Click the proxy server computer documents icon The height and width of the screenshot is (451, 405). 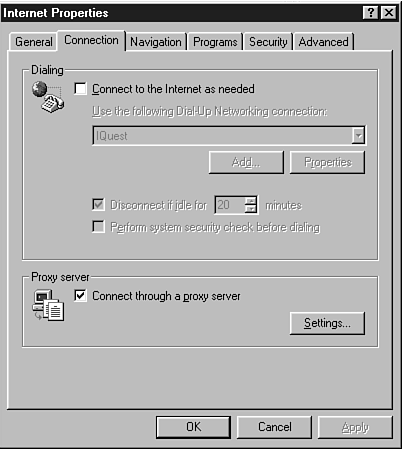coord(48,305)
